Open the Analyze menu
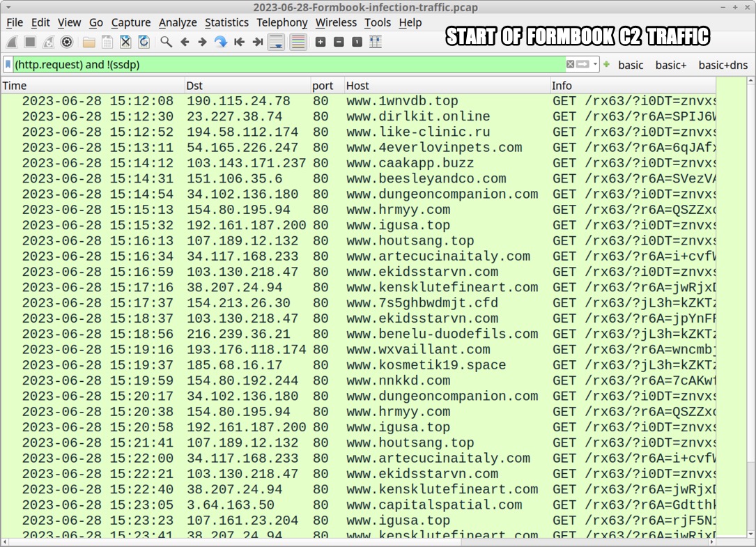756x547 pixels. pos(178,23)
